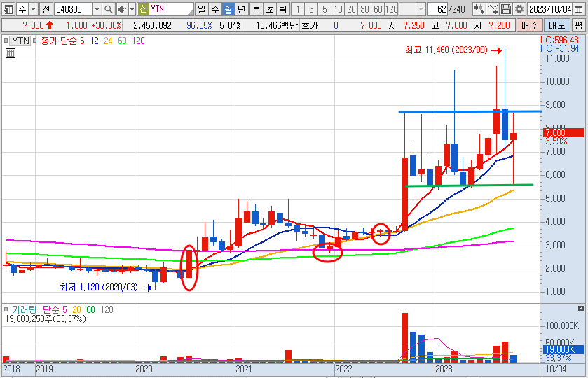Viewport: 588px width, 378px height.
Task: Click the red 6-period MA legend
Action: point(82,41)
